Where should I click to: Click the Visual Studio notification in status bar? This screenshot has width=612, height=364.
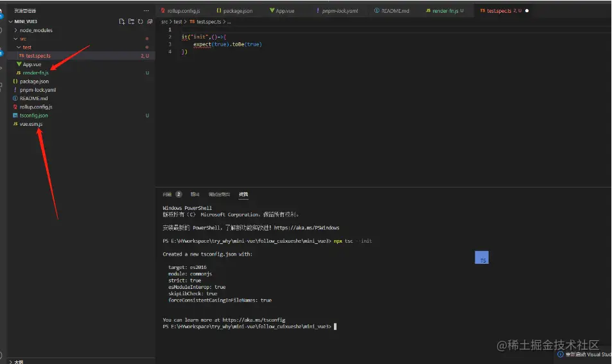(584, 354)
